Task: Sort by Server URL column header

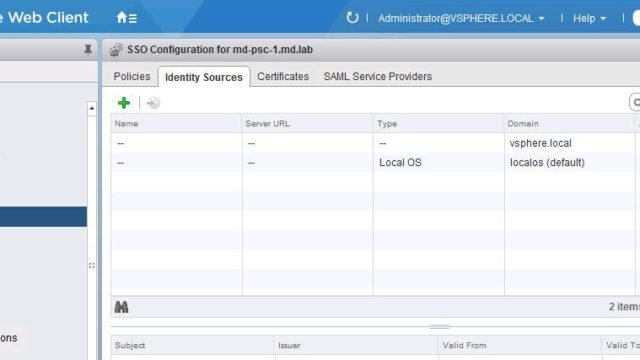Action: [x=307, y=124]
